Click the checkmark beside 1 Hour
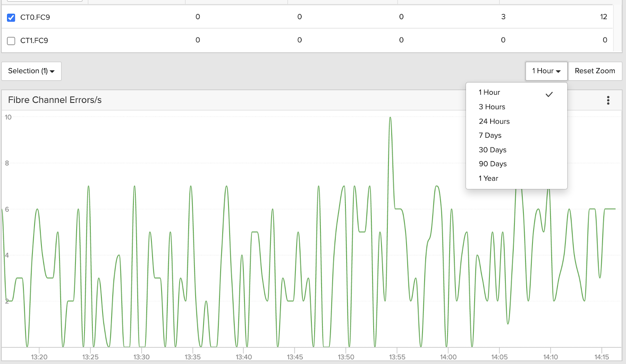 click(549, 94)
